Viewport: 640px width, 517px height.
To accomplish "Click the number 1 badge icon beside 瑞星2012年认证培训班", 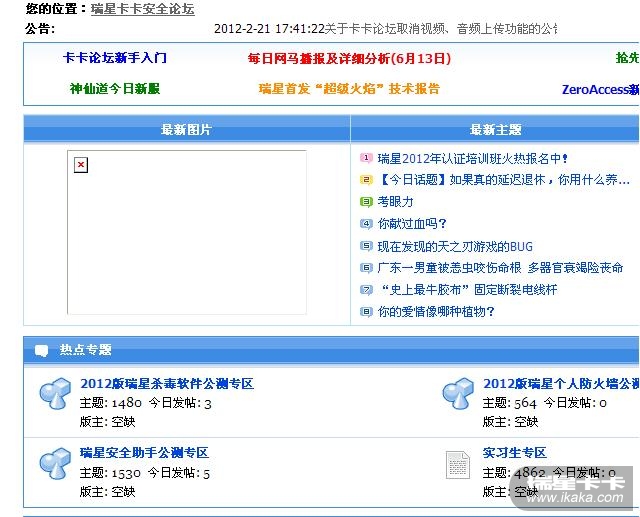I will [366, 158].
